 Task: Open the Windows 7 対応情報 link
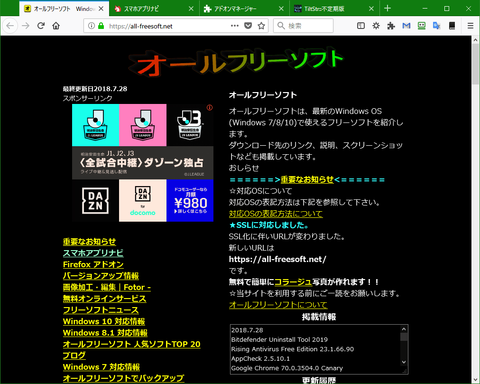pos(101,367)
